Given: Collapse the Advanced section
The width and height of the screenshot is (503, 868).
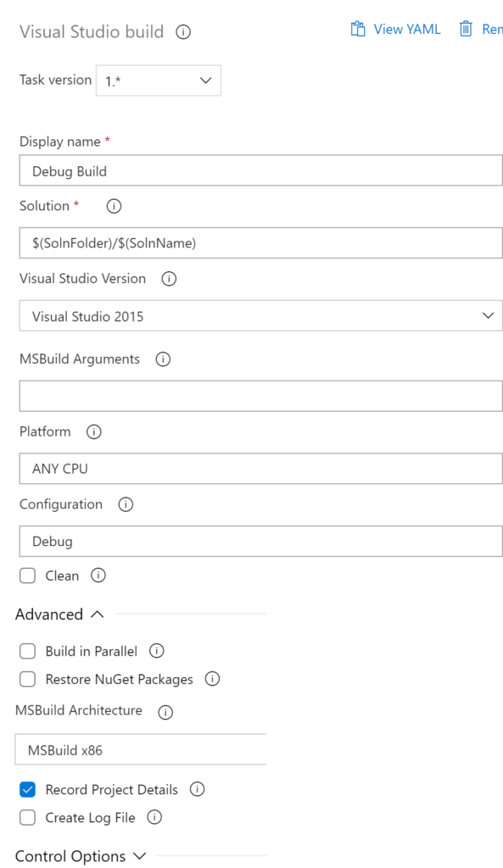Looking at the screenshot, I should point(60,615).
